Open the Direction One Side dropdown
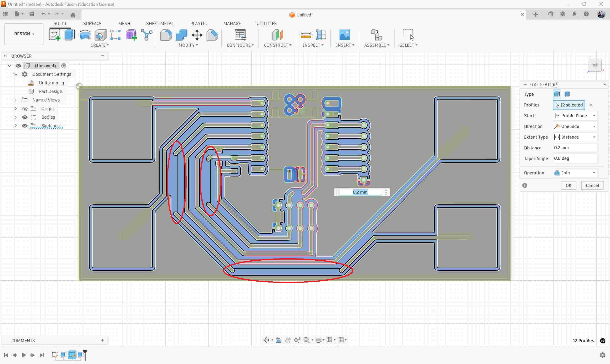The height and width of the screenshot is (364, 610). pos(575,126)
